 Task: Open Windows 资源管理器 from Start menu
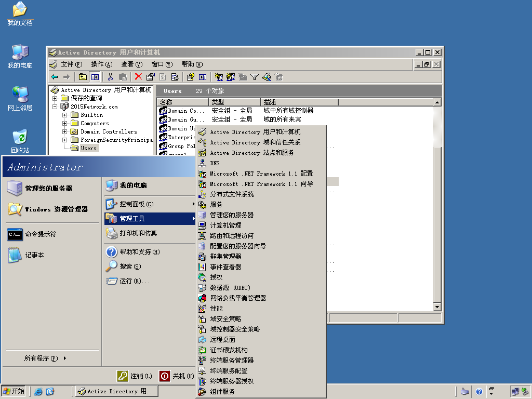[x=52, y=209]
